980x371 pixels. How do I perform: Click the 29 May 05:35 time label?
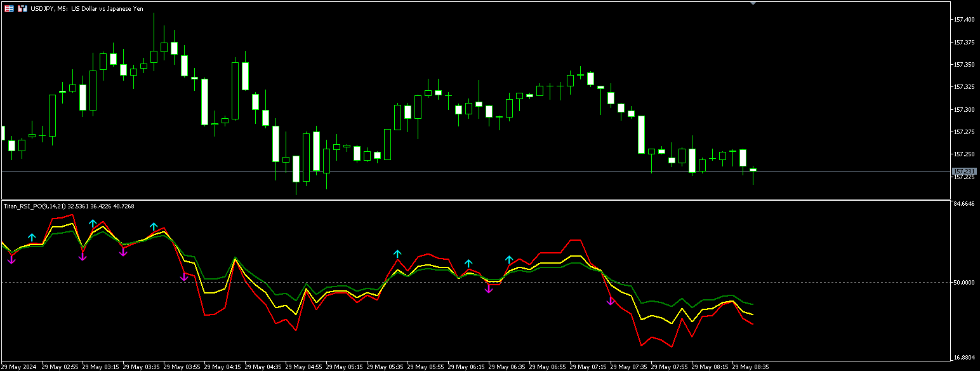[x=385, y=367]
